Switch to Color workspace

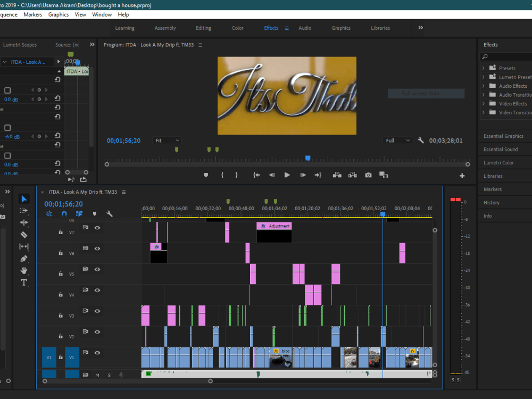pos(237,28)
